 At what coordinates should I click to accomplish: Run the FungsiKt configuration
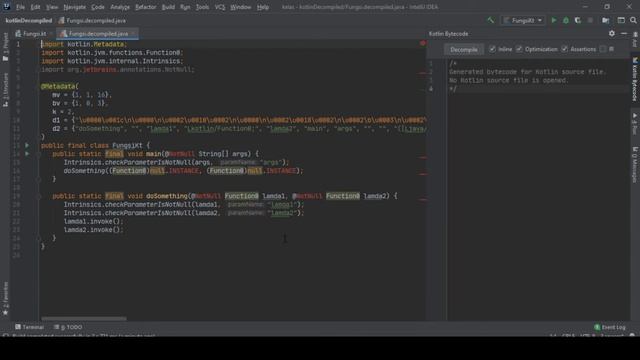[x=554, y=20]
